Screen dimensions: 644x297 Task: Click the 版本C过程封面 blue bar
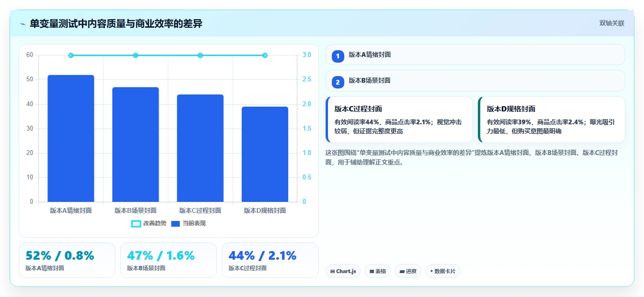tap(200, 148)
